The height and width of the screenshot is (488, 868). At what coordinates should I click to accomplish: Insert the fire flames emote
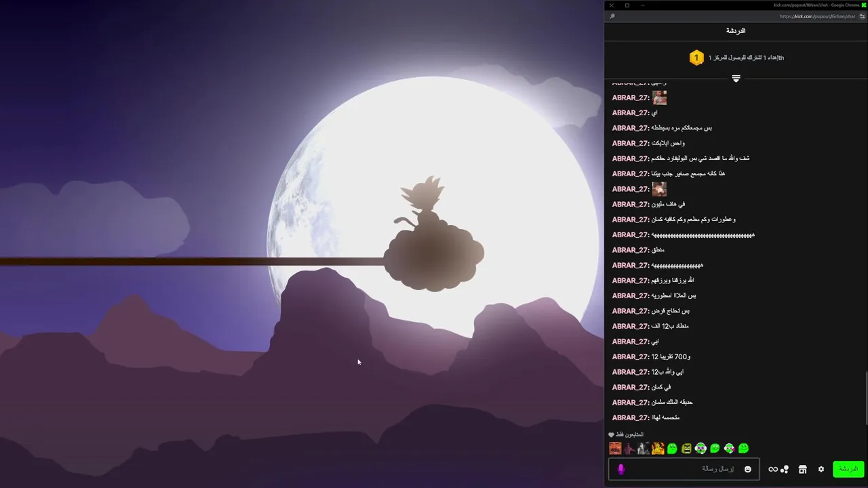pos(658,448)
